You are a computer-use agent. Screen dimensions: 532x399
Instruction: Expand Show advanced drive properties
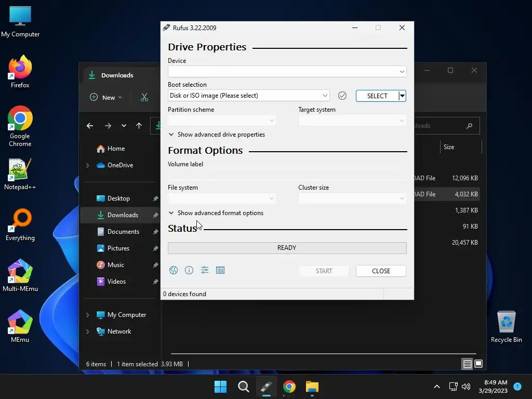(217, 135)
